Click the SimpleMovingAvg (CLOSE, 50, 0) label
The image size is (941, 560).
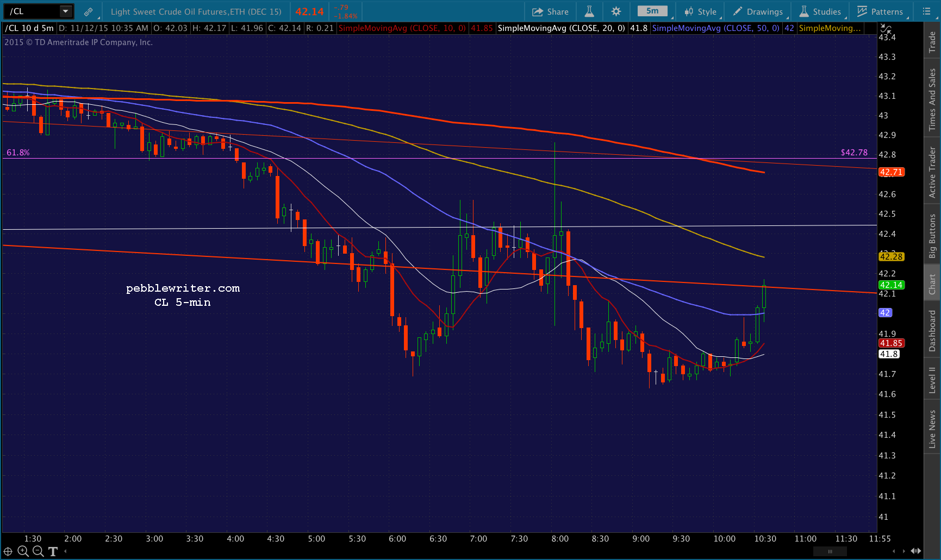tap(715, 28)
